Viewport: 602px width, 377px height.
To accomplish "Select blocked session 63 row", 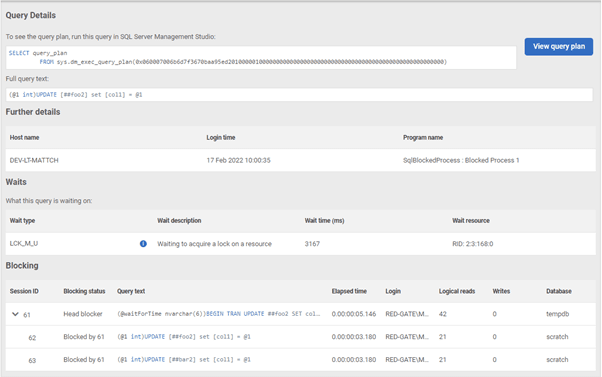I will pyautogui.click(x=301, y=360).
